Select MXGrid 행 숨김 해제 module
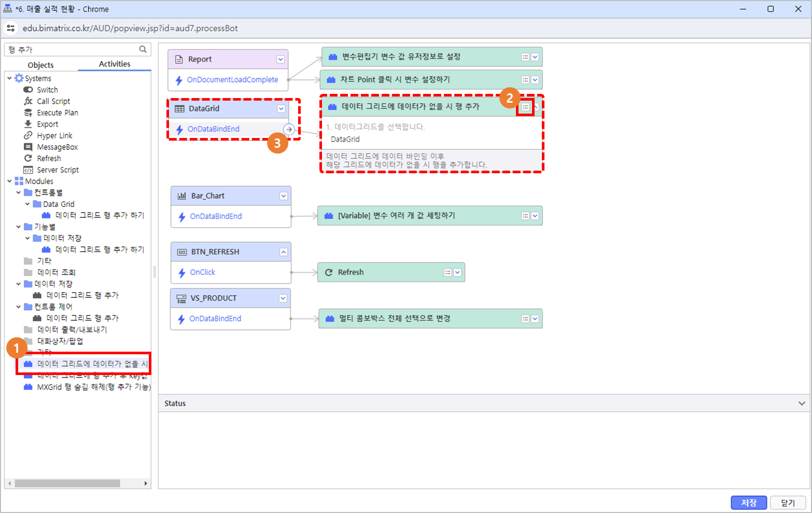Screen dimensions: 812x513 (87, 387)
